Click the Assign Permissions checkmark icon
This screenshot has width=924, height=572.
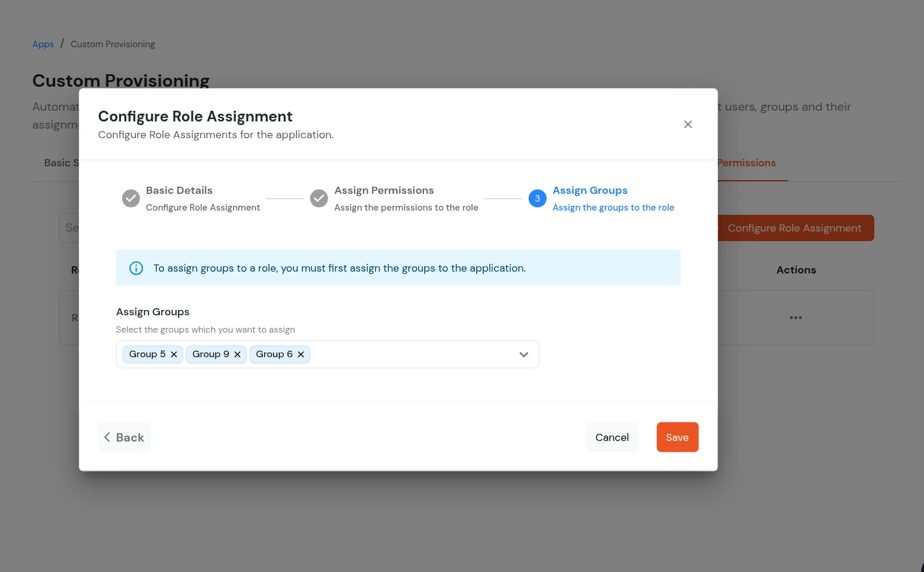[319, 198]
